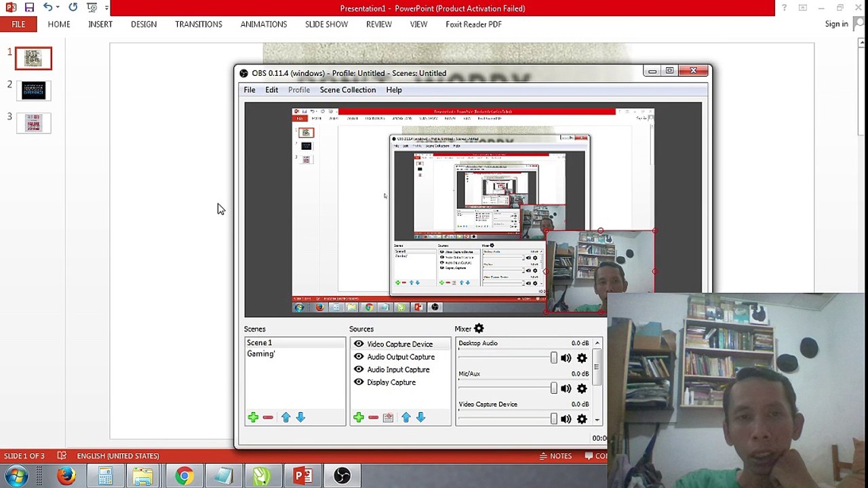Image resolution: width=868 pixels, height=488 pixels.
Task: Click ENGLISH (UNITED STATES) language indicator
Action: click(x=118, y=456)
